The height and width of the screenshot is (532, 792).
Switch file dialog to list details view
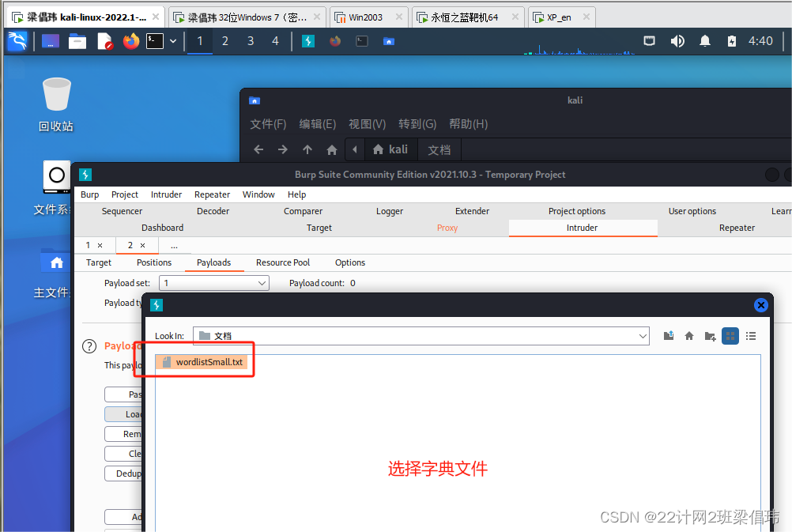point(751,336)
